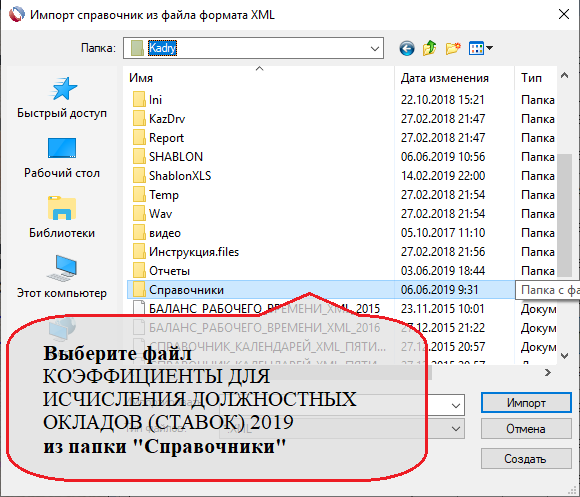This screenshot has height=497, width=580.
Task: Open Этот компьютер in sidebar
Action: 62,277
